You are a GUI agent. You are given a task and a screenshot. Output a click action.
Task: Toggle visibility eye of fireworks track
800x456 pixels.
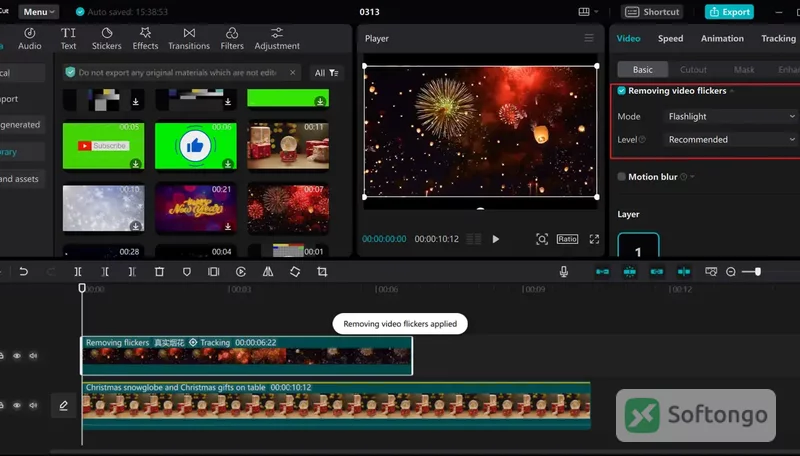click(17, 356)
